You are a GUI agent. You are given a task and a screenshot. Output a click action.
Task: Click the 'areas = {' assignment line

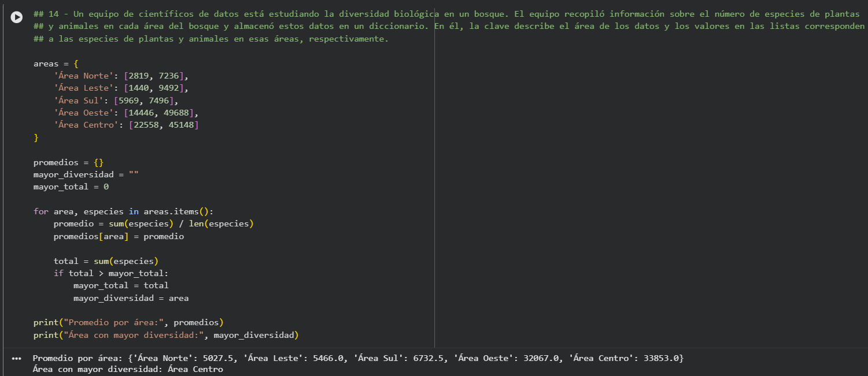point(54,64)
